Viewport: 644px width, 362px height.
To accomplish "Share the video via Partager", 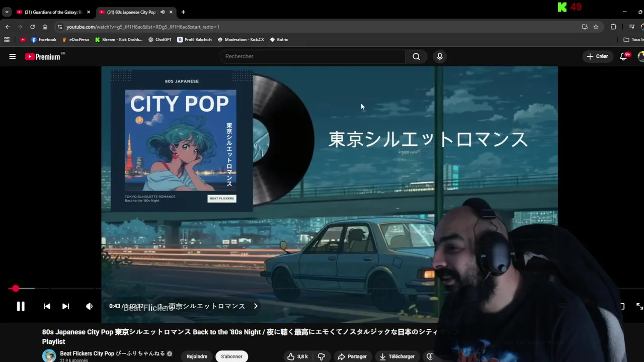I will (352, 356).
